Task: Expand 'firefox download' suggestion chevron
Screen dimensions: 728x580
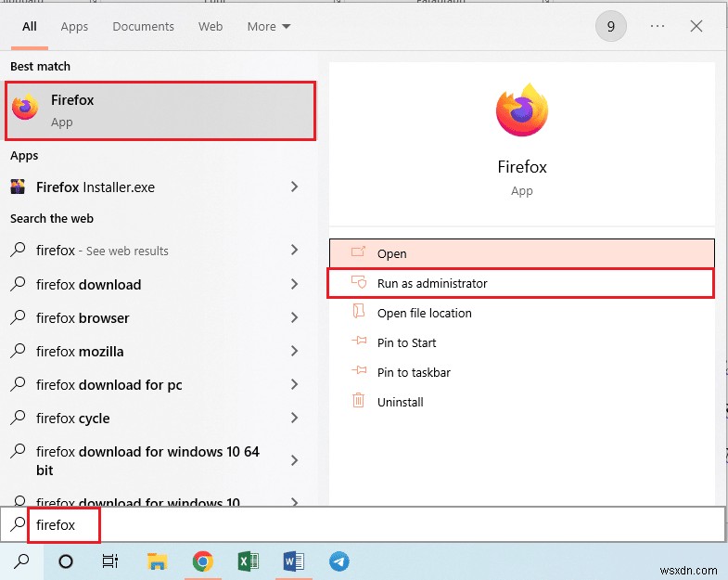Action: (294, 284)
